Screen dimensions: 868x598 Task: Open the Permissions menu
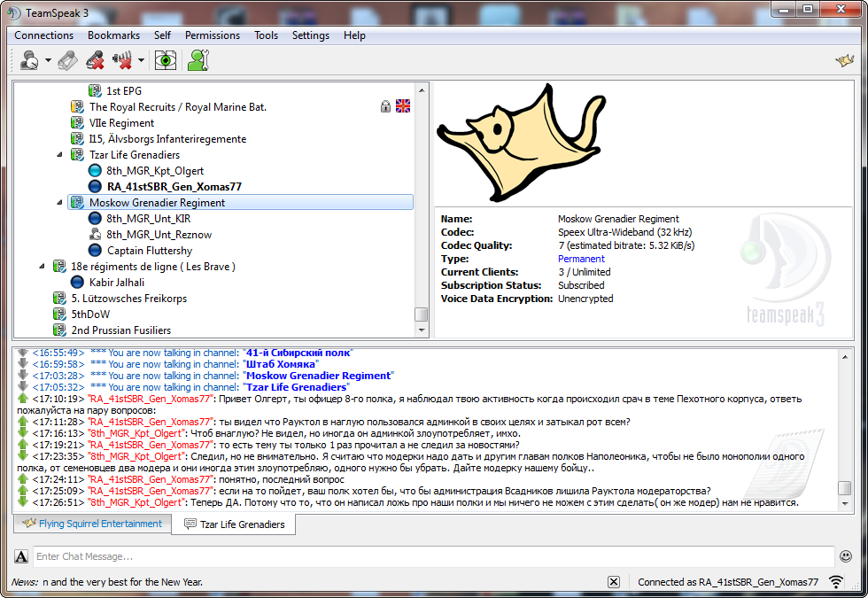coord(213,35)
